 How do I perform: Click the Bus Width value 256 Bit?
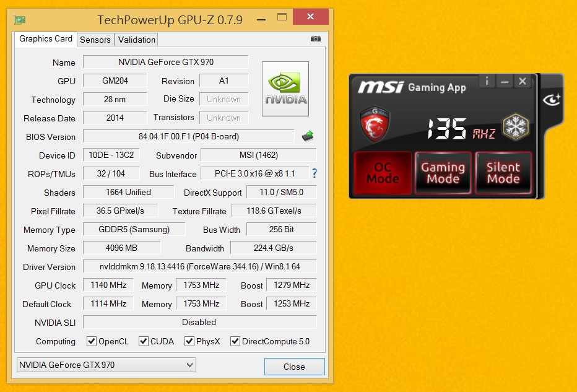click(x=282, y=229)
